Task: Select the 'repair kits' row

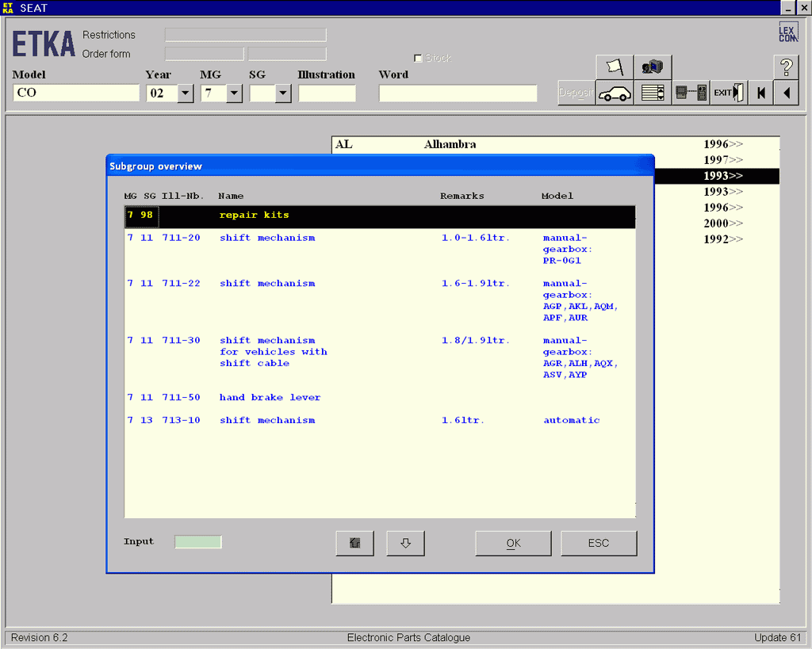Action: coord(380,216)
